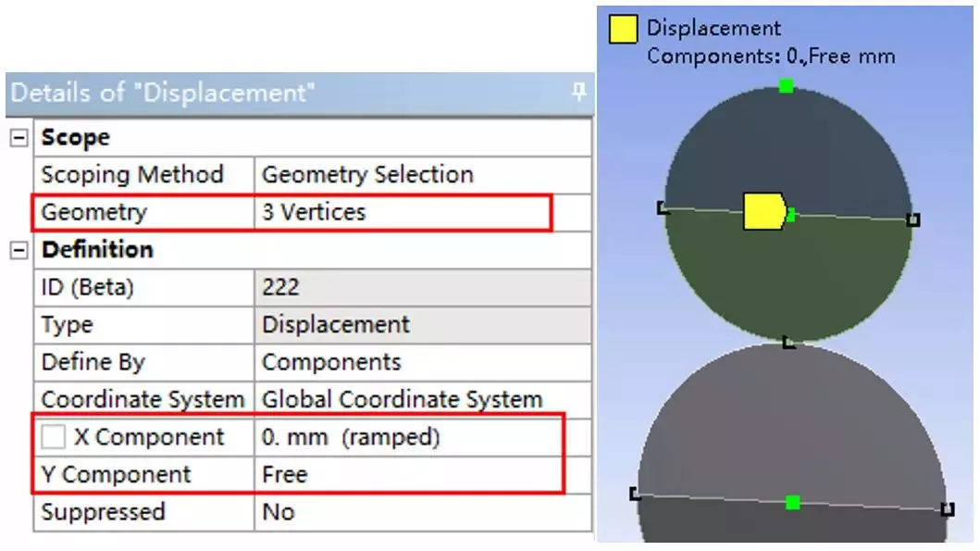The width and height of the screenshot is (980, 551).
Task: Open the Global Coordinate System dropdown
Action: pos(423,399)
